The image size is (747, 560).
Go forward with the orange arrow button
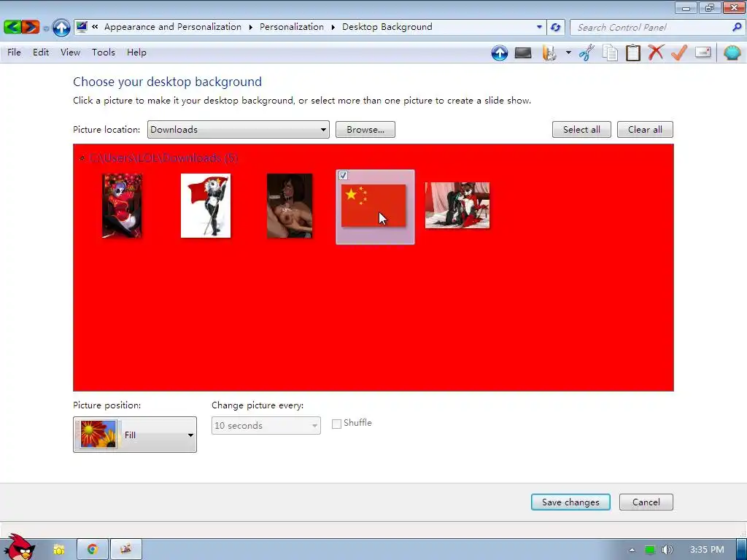tap(31, 27)
